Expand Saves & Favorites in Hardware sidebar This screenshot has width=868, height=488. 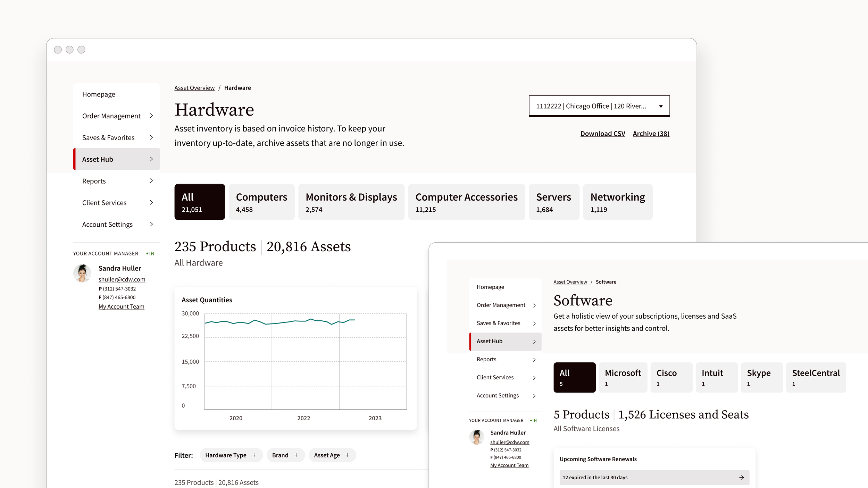pyautogui.click(x=151, y=137)
